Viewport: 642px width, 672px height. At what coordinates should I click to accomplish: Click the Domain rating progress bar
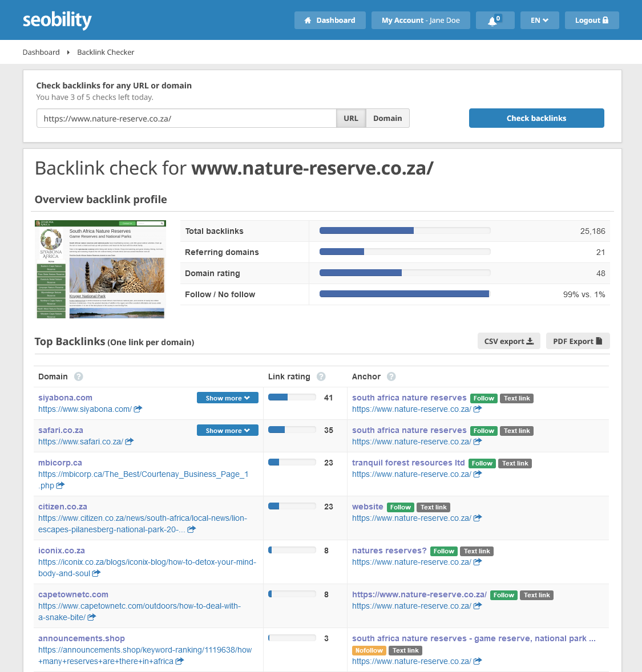click(405, 273)
